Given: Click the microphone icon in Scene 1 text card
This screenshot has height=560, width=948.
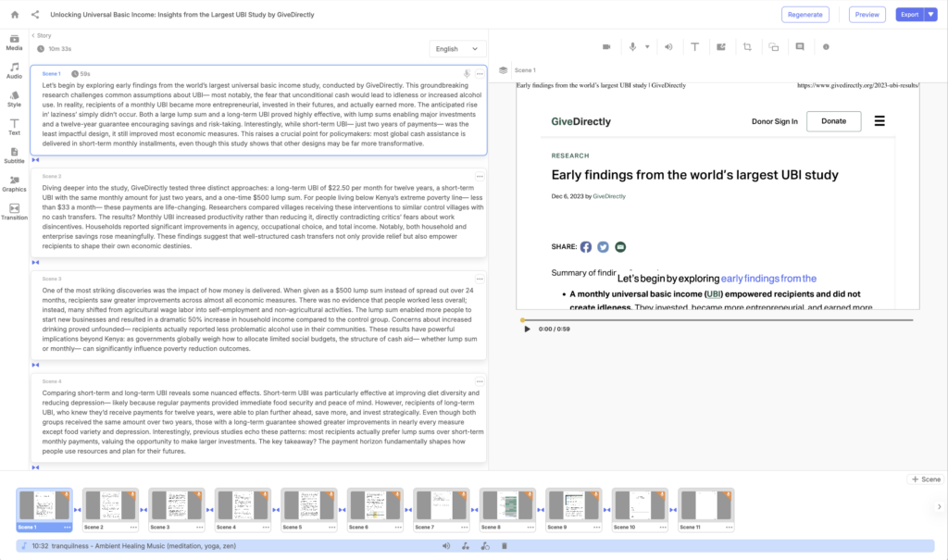Looking at the screenshot, I should click(x=467, y=74).
